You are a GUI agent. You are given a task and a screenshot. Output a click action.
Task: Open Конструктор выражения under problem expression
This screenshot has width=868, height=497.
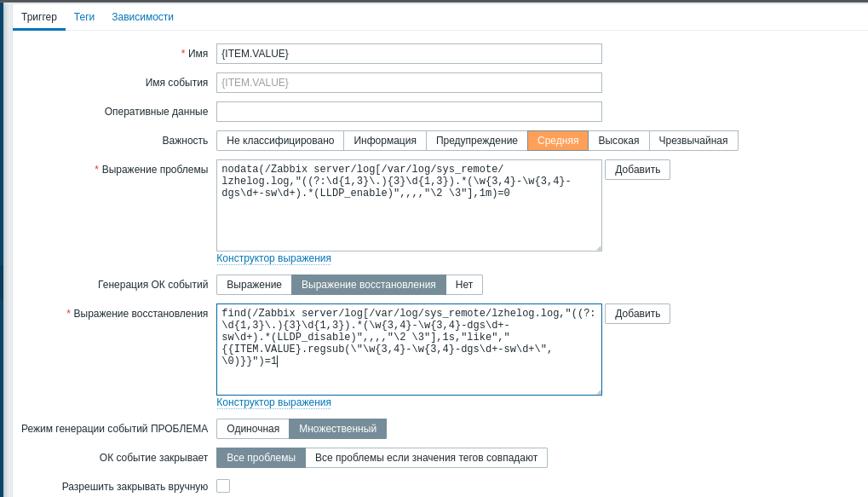click(273, 258)
